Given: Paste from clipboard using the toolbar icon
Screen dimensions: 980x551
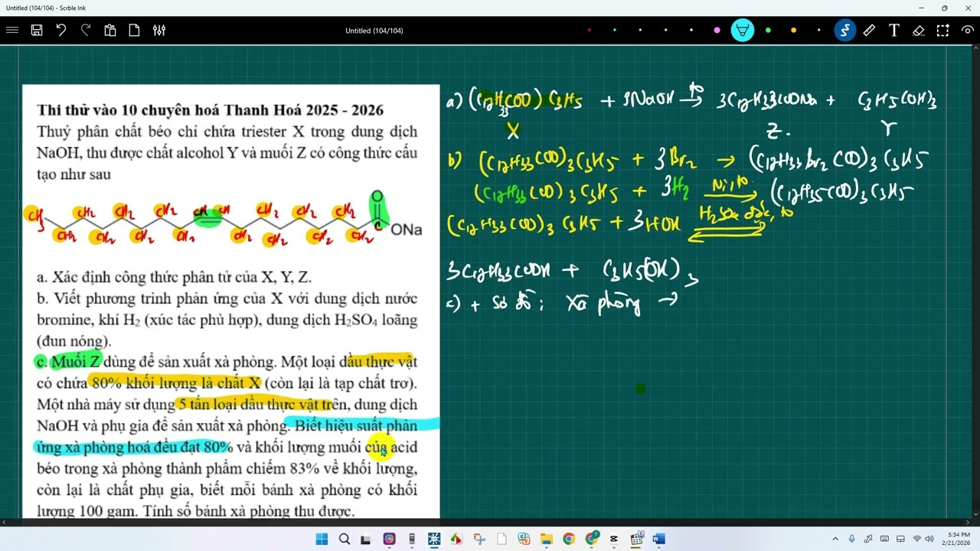Looking at the screenshot, I should point(110,31).
